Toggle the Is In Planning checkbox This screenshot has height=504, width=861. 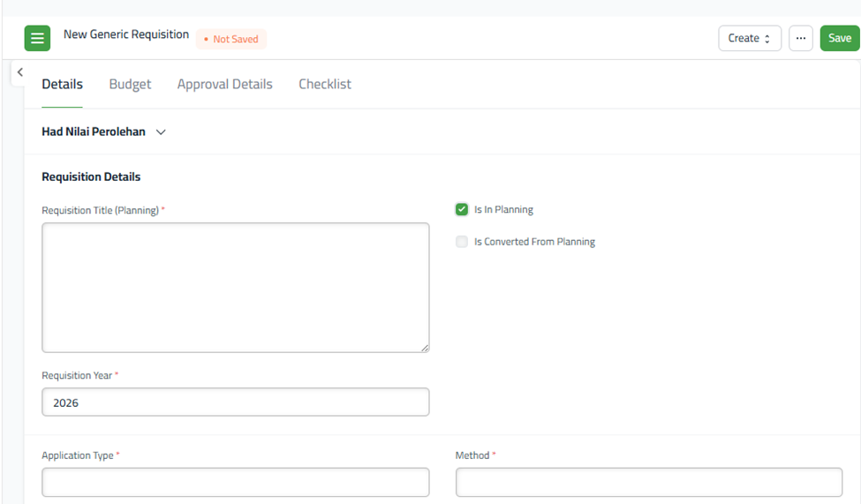pyautogui.click(x=462, y=210)
